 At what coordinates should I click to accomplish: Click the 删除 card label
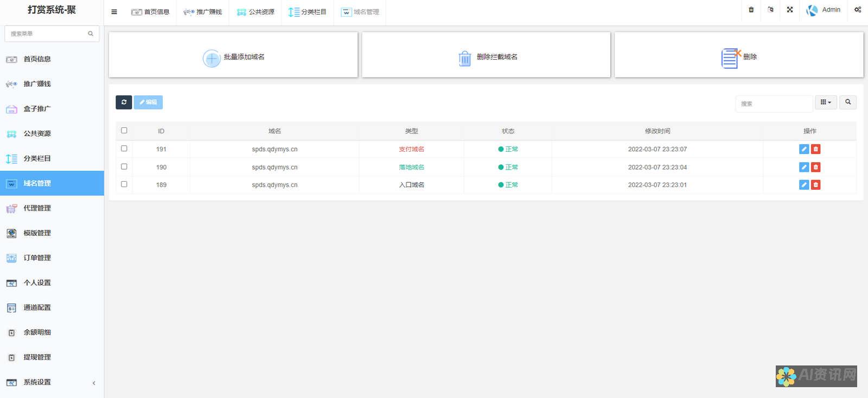750,57
